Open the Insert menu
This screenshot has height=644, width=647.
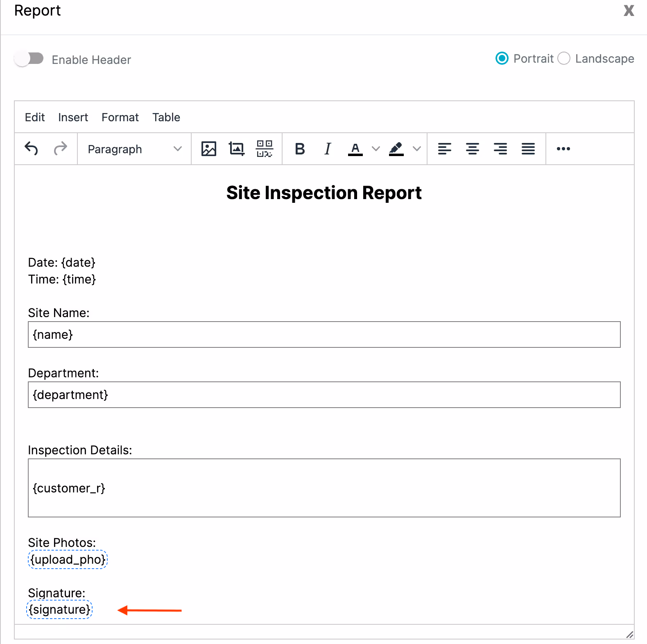point(73,118)
